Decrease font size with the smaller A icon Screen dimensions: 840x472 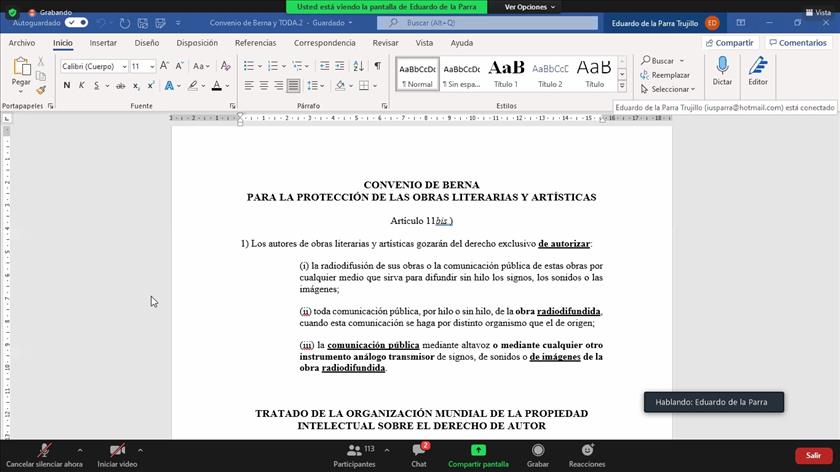click(x=179, y=66)
